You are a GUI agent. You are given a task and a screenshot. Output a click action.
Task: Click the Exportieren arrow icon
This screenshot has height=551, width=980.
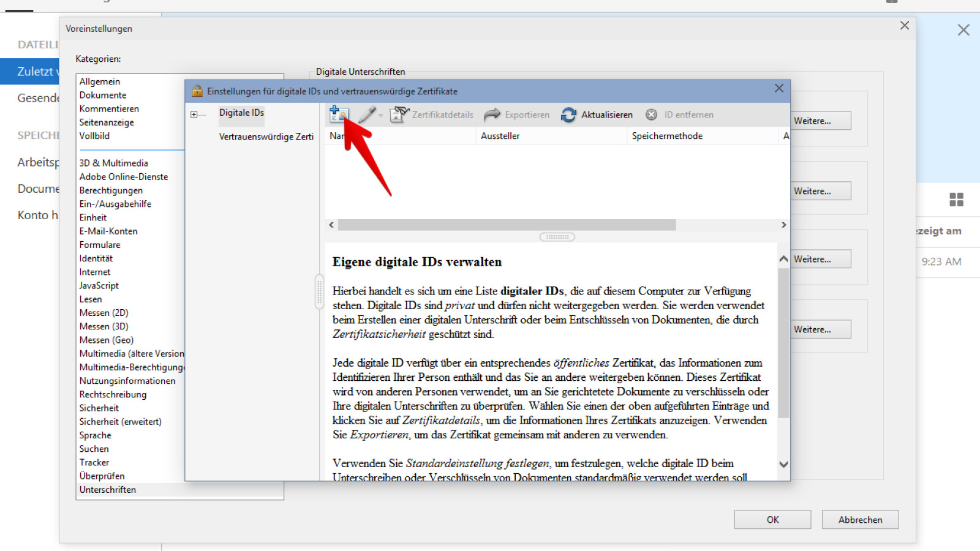click(x=491, y=114)
